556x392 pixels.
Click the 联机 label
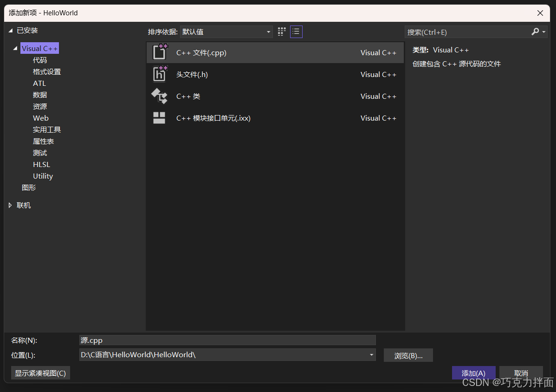coord(23,205)
